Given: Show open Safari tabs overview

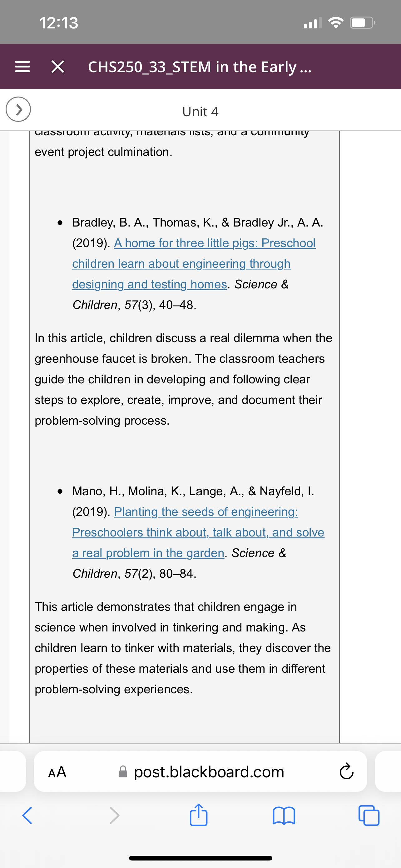Looking at the screenshot, I should (x=369, y=816).
